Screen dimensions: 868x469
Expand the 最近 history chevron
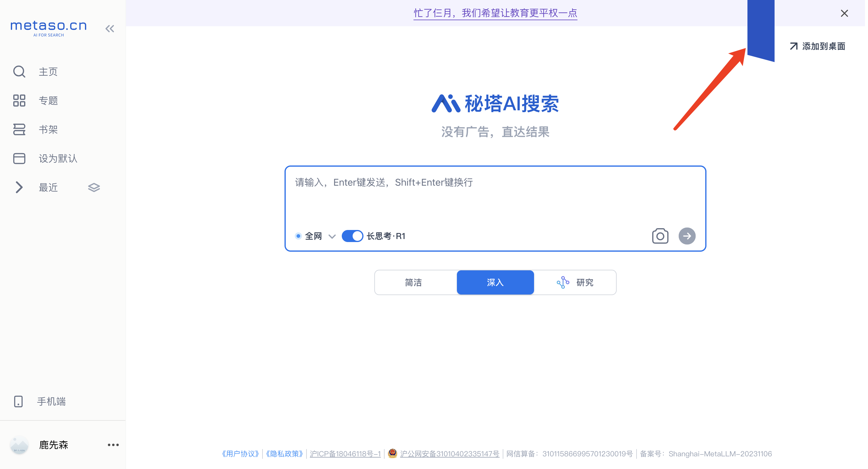coord(19,187)
